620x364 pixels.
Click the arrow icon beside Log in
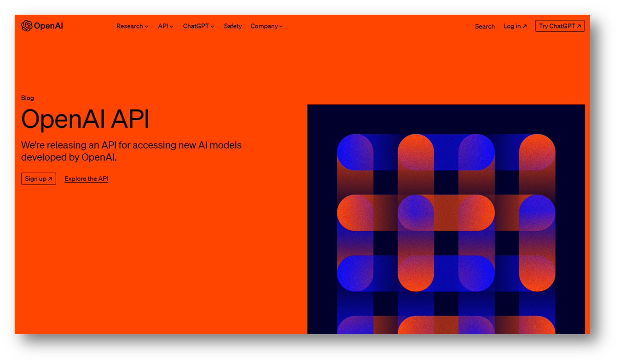[x=524, y=27]
